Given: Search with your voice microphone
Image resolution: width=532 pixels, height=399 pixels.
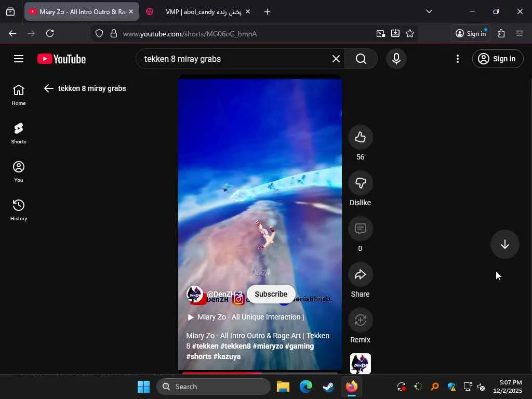Looking at the screenshot, I should click(x=396, y=59).
